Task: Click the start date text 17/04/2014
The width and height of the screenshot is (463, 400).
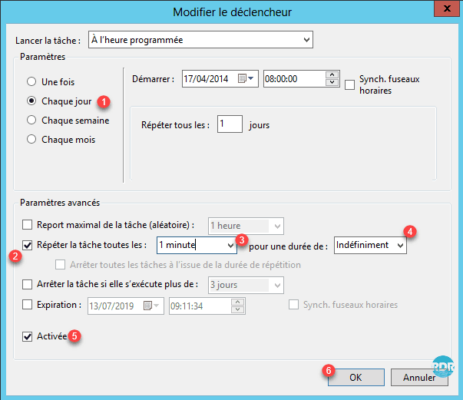Action: click(206, 79)
